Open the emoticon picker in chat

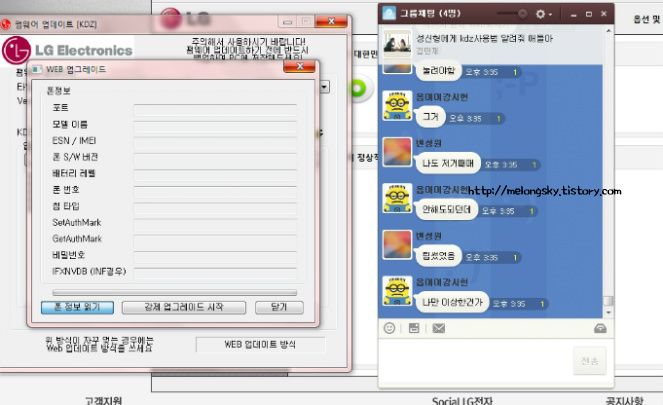[389, 328]
